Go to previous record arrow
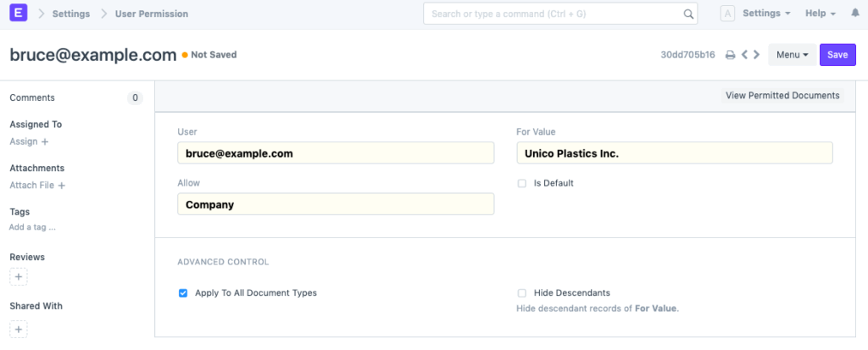Screen dimensions: 868x350 click(x=744, y=55)
